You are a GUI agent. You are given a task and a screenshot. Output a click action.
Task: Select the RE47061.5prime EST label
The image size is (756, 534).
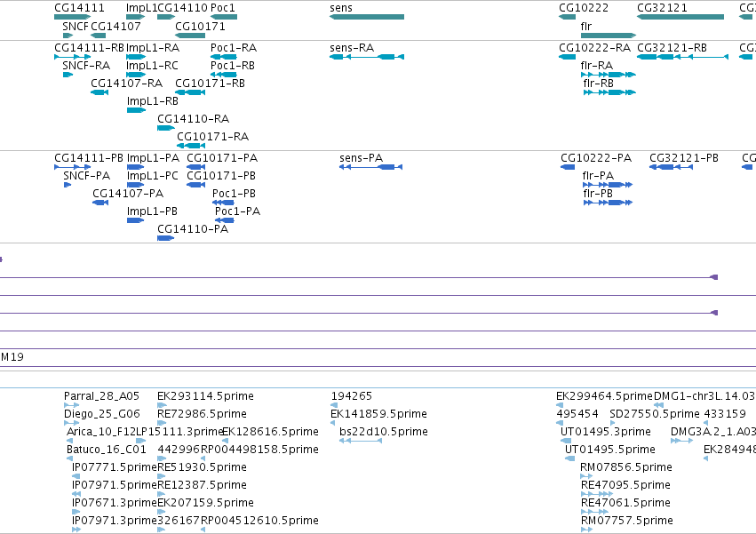(625, 504)
